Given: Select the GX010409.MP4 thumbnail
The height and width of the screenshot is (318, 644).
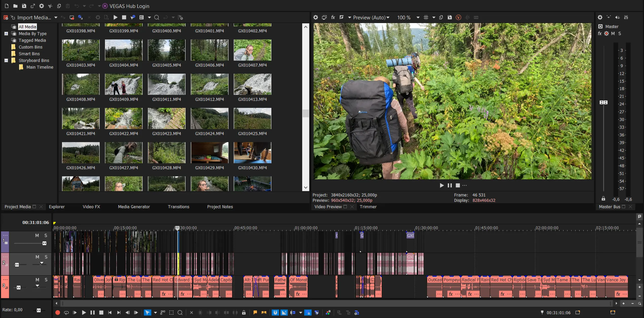Looking at the screenshot, I should tap(124, 84).
